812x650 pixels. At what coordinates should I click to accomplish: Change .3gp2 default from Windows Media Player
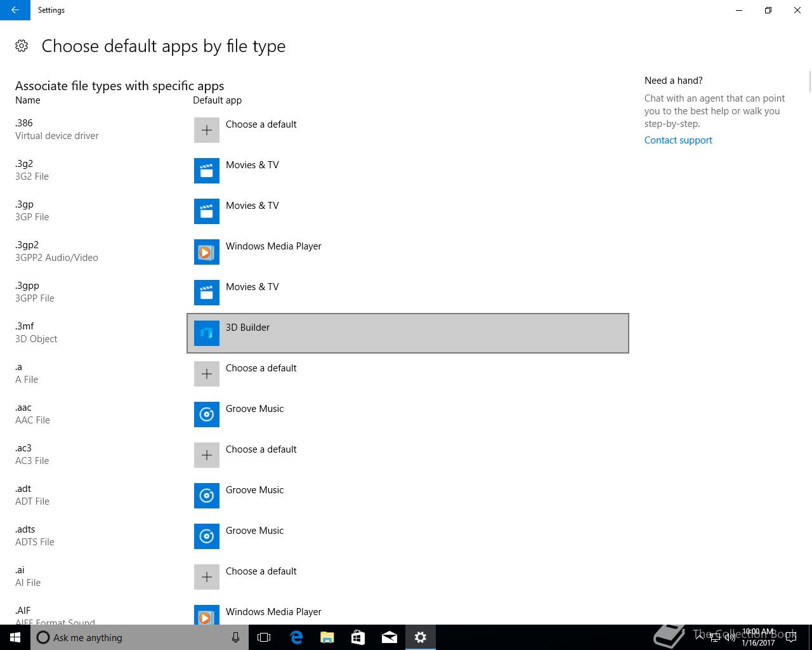click(x=408, y=252)
